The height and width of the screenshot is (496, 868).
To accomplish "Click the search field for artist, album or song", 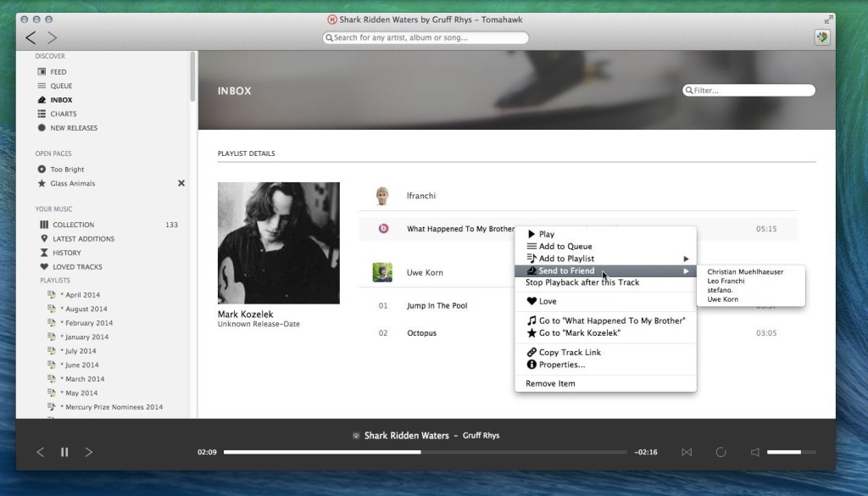I will (426, 37).
